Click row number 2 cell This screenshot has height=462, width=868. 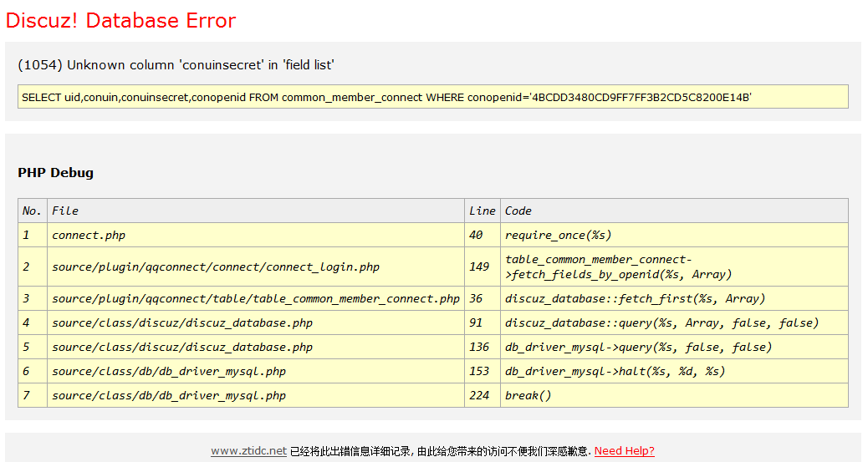tap(32, 267)
